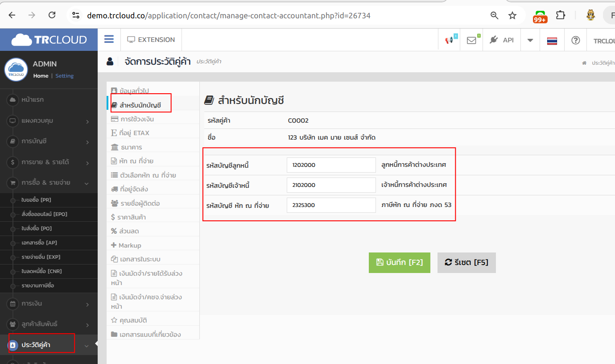
Task: Reload the page in browser
Action: pyautogui.click(x=52, y=15)
